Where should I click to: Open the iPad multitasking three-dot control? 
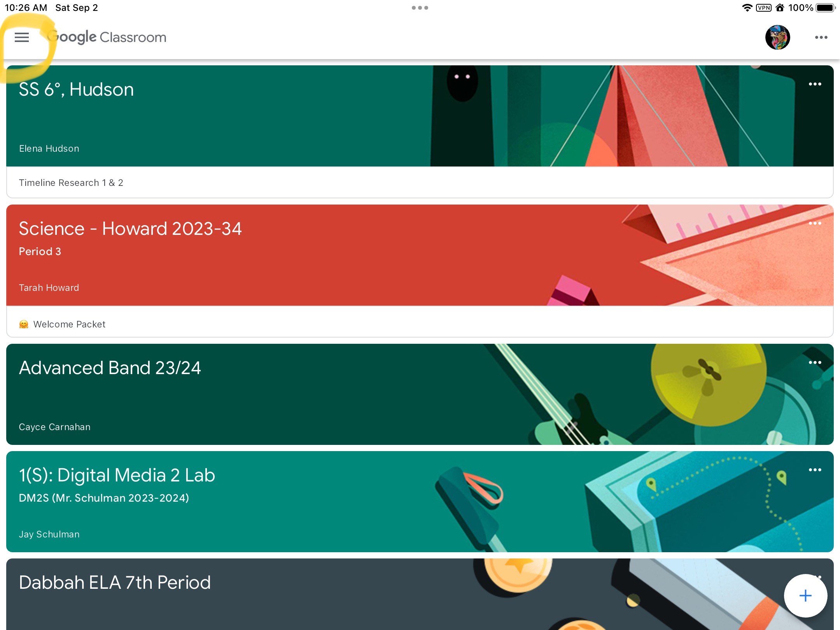(420, 8)
